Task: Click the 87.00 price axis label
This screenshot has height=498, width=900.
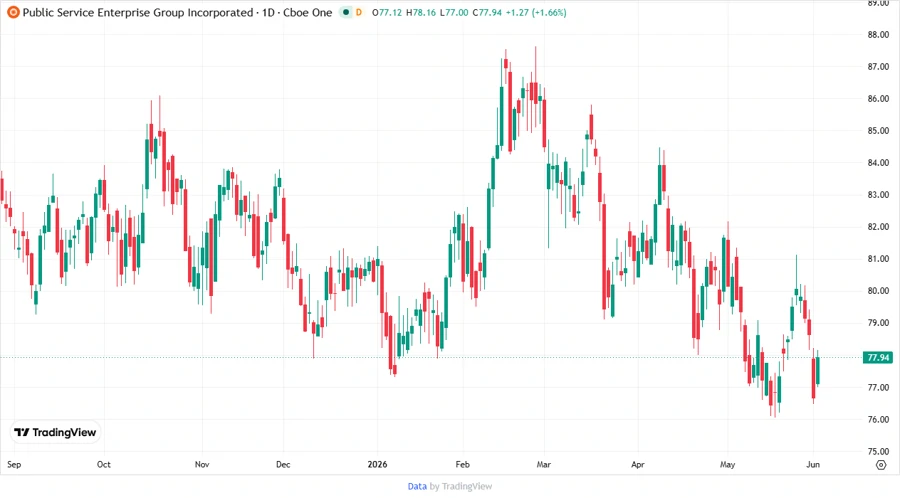Action: 878,67
